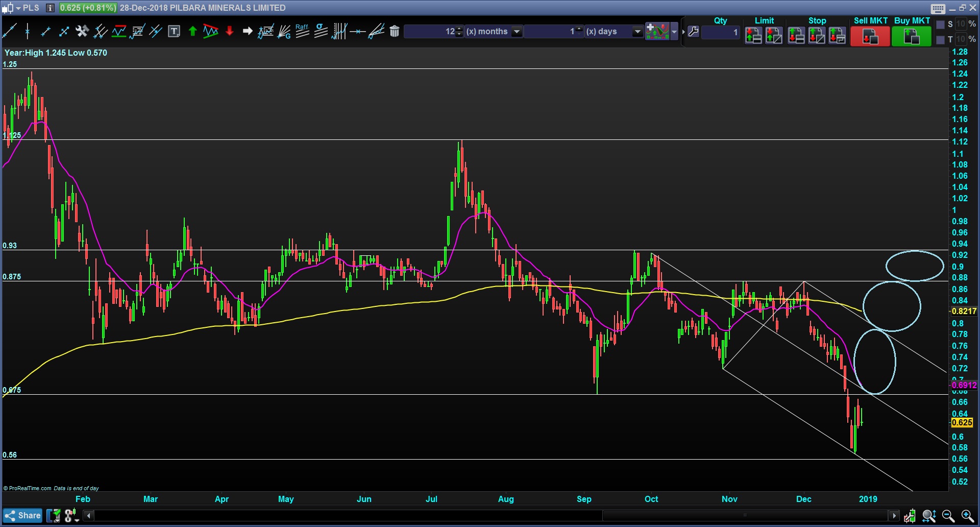Image resolution: width=980 pixels, height=527 pixels.
Task: Select the parallel line copy tool
Action: click(156, 31)
